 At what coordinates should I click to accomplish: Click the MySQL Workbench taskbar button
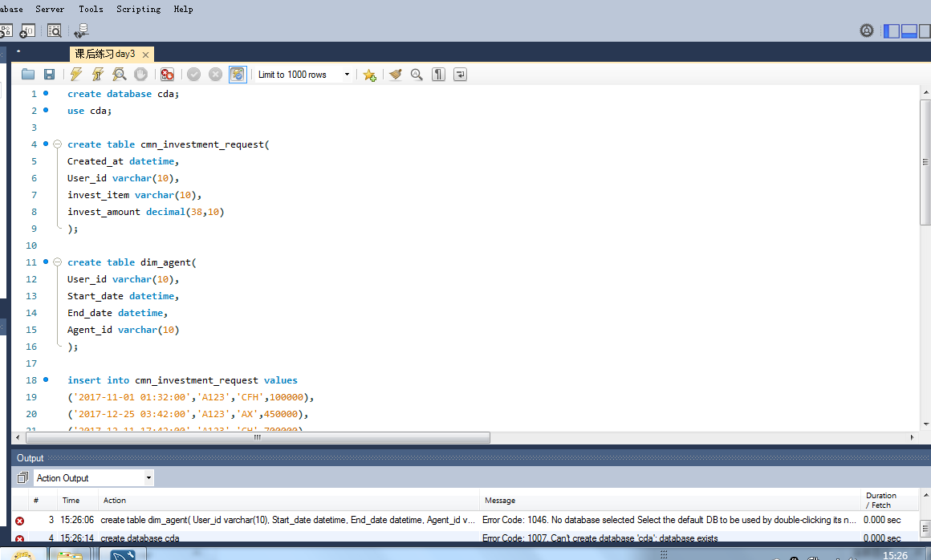tap(122, 554)
